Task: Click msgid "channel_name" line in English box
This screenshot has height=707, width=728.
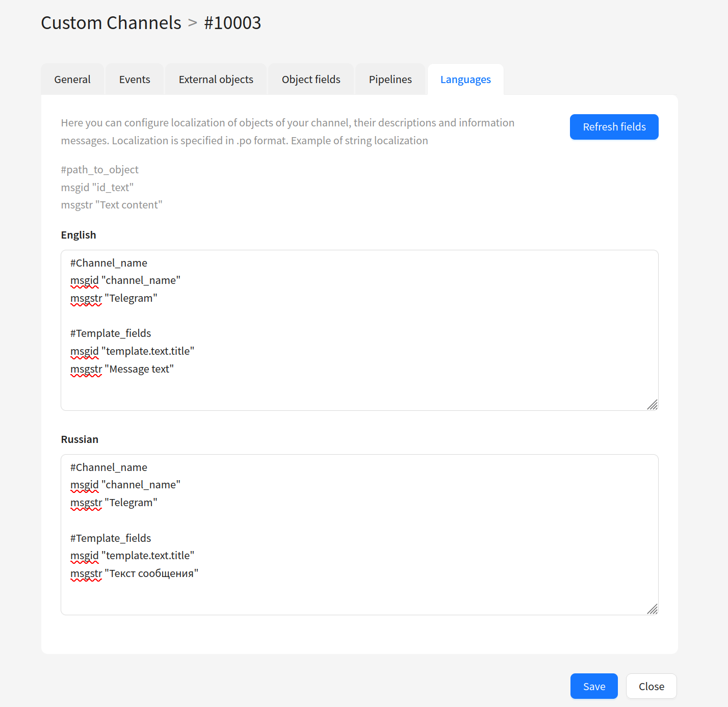Action: (125, 280)
